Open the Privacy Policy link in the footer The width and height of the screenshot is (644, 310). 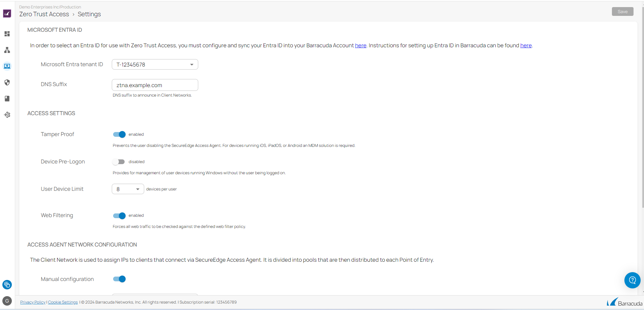coord(32,302)
